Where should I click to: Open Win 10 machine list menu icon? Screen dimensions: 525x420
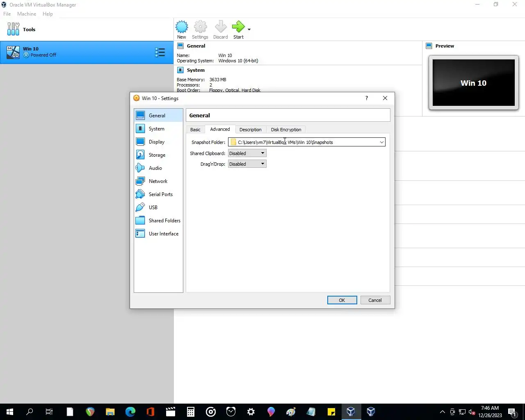pos(160,52)
